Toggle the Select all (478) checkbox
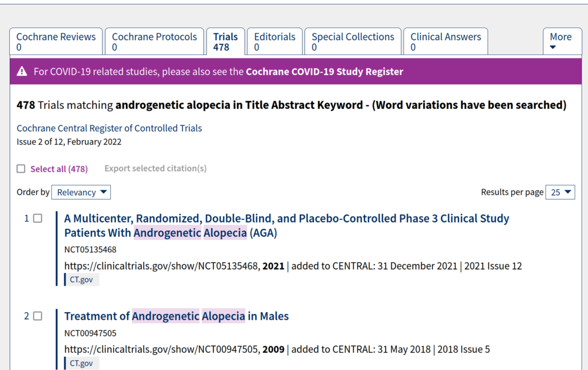The height and width of the screenshot is (370, 588). (x=21, y=169)
